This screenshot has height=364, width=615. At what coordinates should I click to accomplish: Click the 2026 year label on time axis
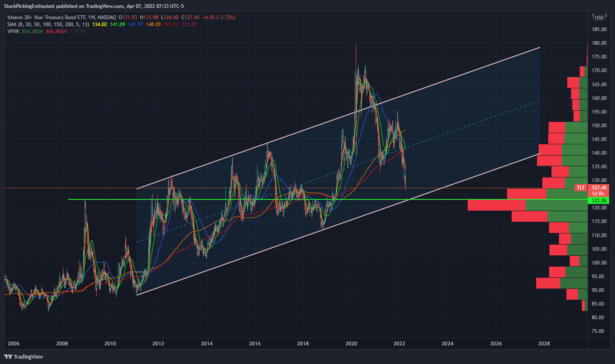pyautogui.click(x=495, y=344)
